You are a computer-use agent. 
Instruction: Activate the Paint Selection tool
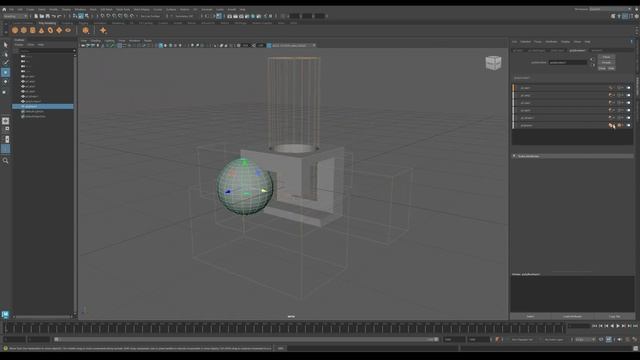pyautogui.click(x=5, y=62)
